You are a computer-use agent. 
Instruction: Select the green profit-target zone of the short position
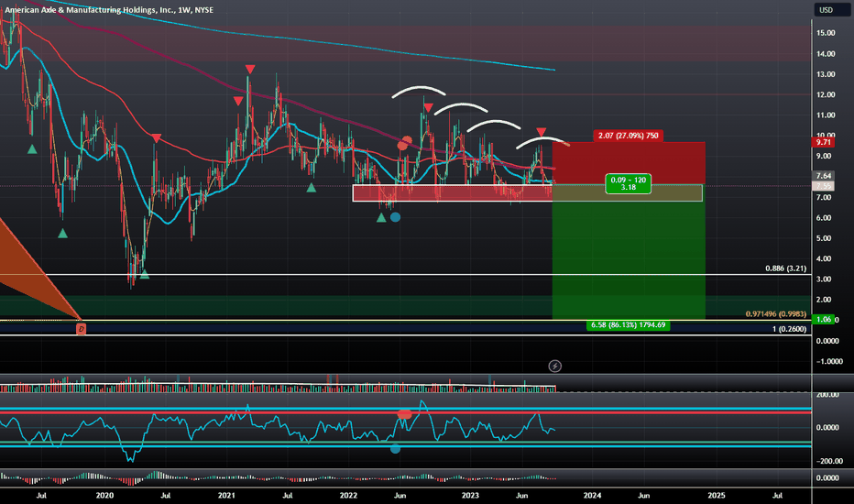click(629, 252)
